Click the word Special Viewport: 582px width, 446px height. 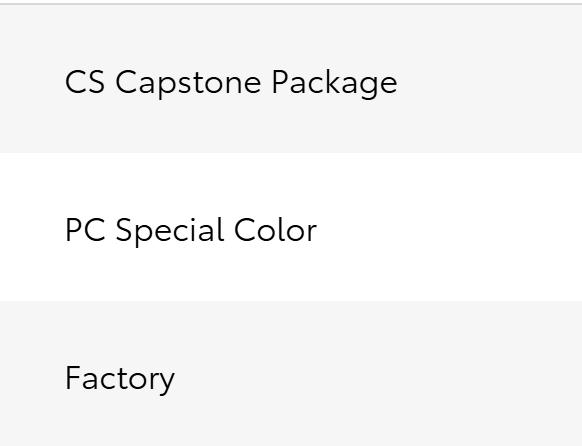[170, 232]
